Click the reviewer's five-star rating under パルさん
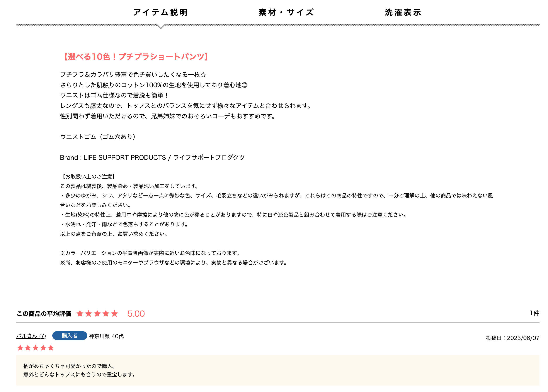548x392 pixels. pyautogui.click(x=36, y=348)
